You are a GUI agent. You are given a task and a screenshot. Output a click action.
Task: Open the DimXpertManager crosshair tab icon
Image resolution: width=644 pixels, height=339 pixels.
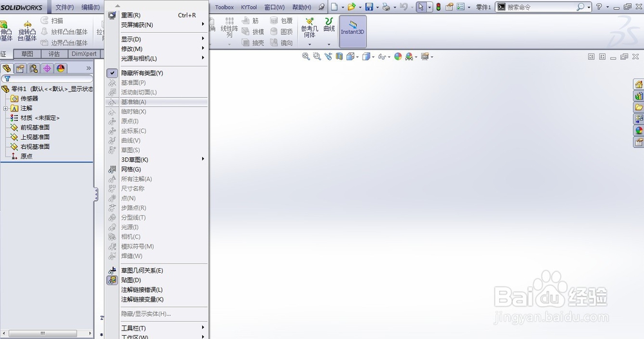[x=47, y=68]
